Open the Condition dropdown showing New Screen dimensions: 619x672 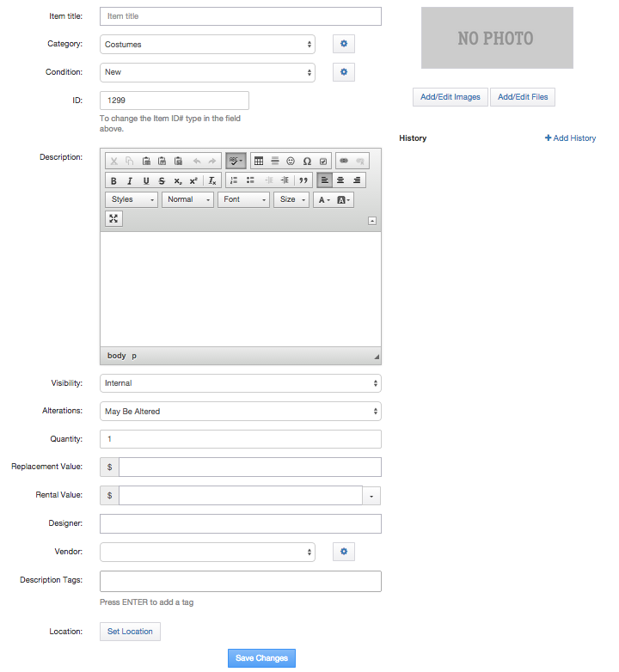click(207, 72)
